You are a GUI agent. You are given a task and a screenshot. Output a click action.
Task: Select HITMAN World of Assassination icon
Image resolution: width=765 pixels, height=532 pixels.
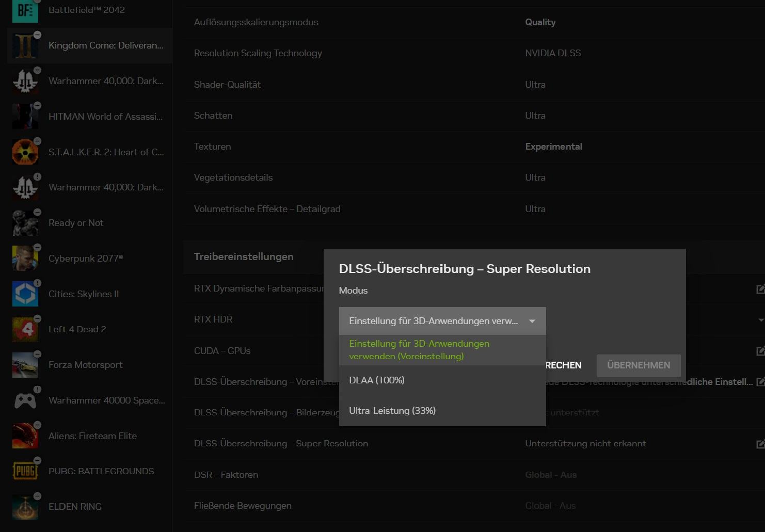coord(25,117)
